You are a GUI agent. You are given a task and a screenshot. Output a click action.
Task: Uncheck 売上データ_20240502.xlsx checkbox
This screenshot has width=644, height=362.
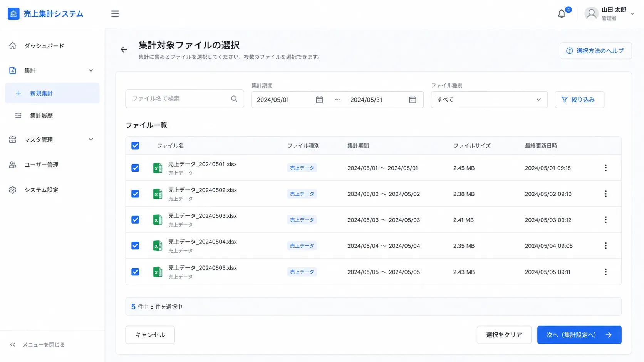pos(135,194)
